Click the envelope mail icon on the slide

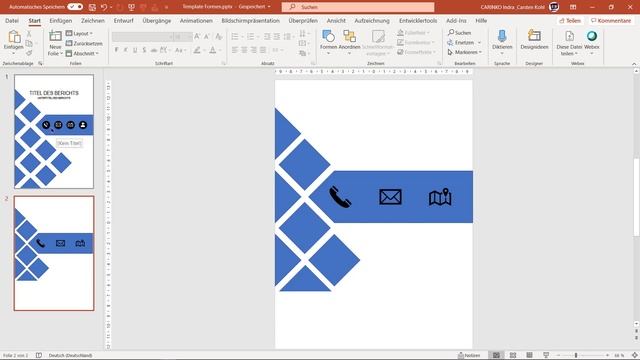pyautogui.click(x=391, y=197)
